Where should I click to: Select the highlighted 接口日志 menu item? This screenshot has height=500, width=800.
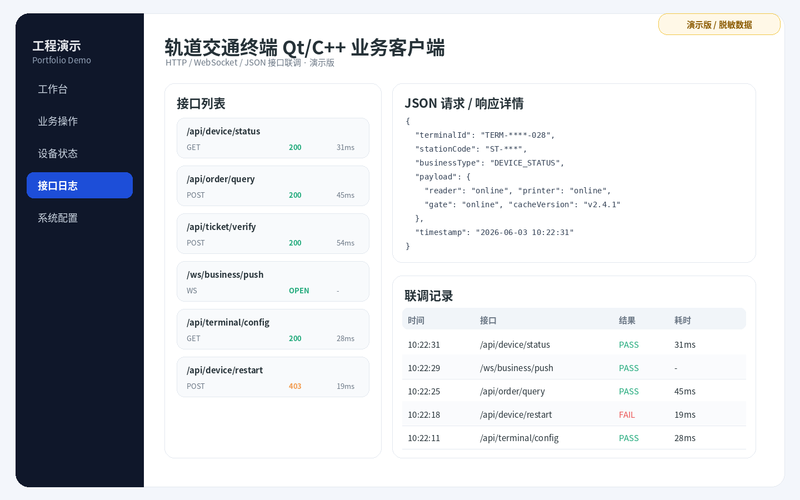80,185
